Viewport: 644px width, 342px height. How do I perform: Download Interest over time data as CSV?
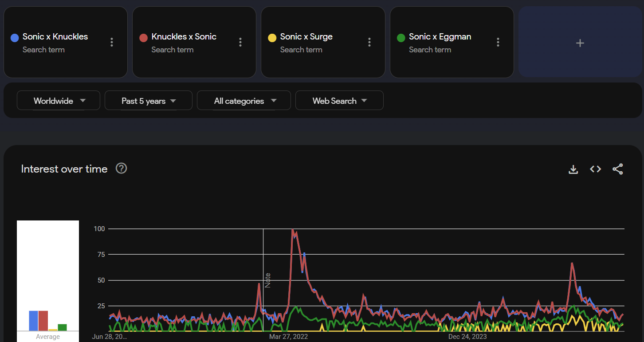pos(573,169)
